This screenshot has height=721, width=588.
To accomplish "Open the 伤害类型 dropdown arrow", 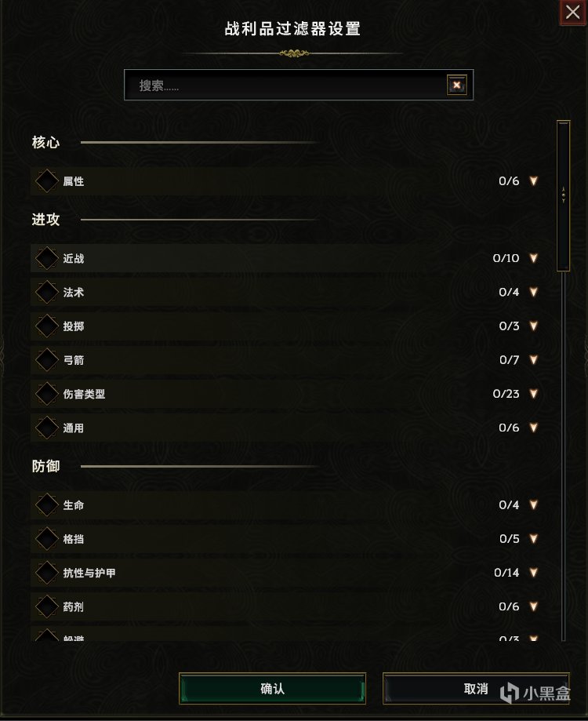I will pyautogui.click(x=534, y=394).
